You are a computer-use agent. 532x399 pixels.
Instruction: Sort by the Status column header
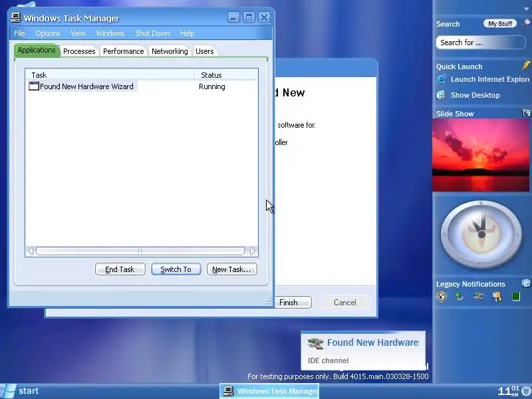point(226,75)
